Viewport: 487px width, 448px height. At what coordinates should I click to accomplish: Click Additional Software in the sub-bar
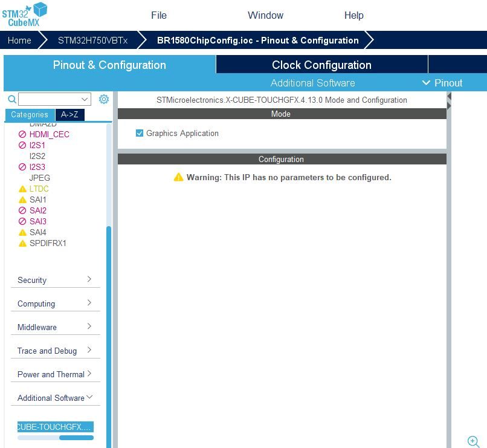point(312,83)
